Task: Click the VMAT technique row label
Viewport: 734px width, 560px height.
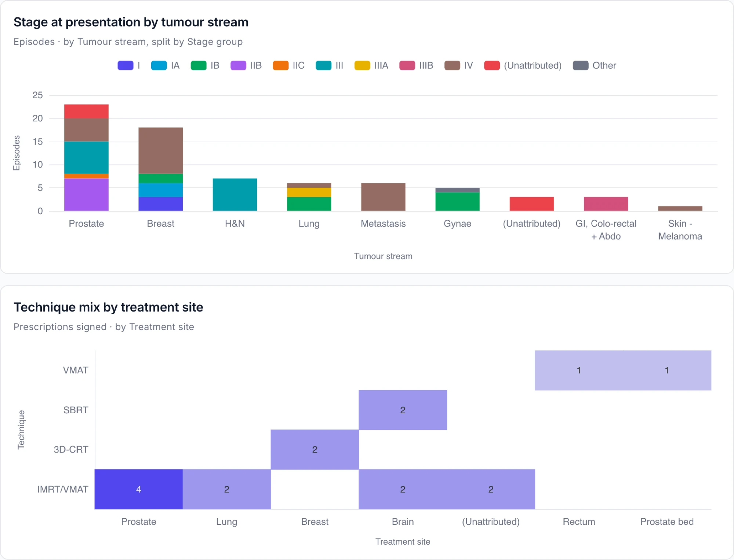Action: click(x=76, y=370)
